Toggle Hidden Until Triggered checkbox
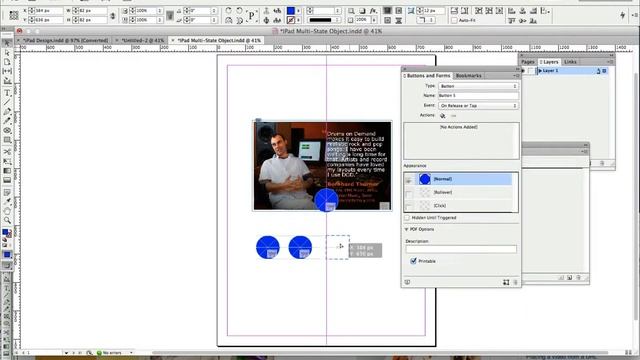The width and height of the screenshot is (640, 360). point(407,218)
